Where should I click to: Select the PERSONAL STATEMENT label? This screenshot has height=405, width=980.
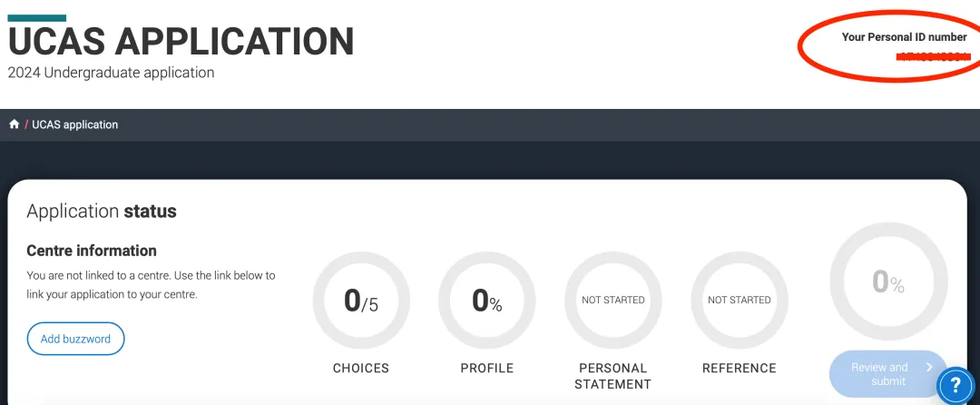(x=613, y=376)
